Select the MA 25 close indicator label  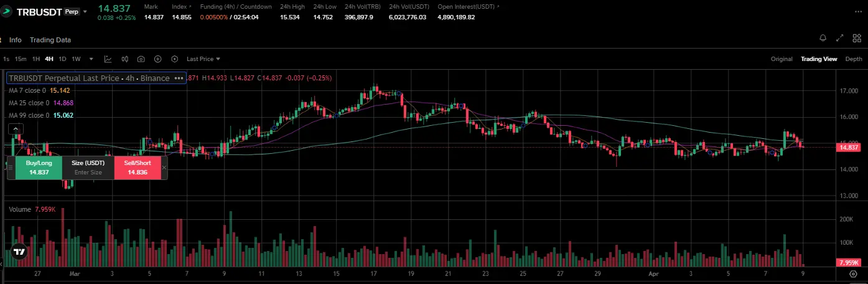click(41, 103)
